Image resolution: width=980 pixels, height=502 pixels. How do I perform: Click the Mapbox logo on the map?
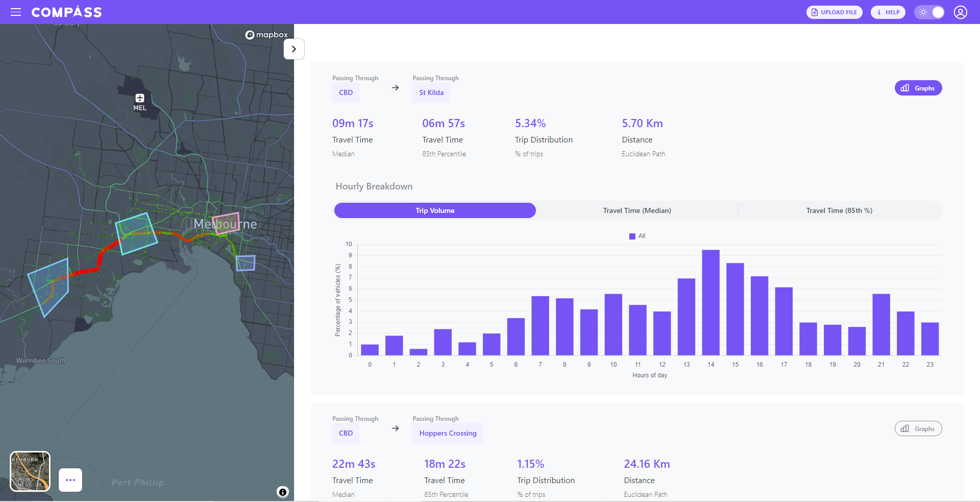click(x=266, y=35)
